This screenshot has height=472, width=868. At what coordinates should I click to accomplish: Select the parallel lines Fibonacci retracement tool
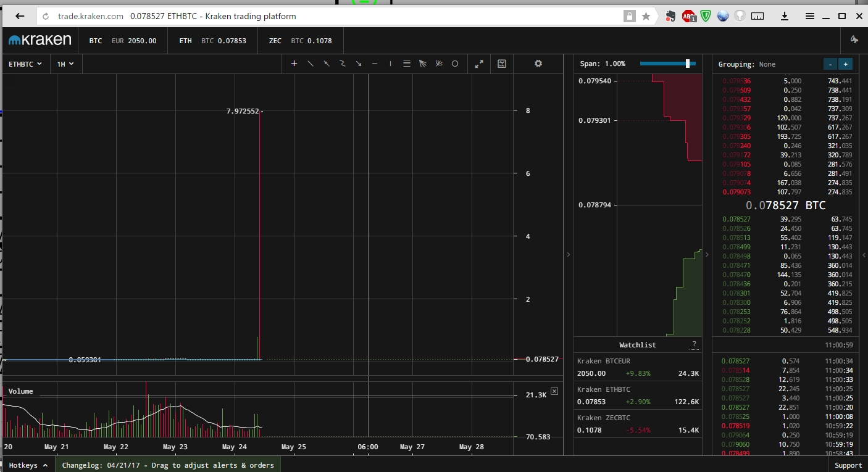[406, 64]
